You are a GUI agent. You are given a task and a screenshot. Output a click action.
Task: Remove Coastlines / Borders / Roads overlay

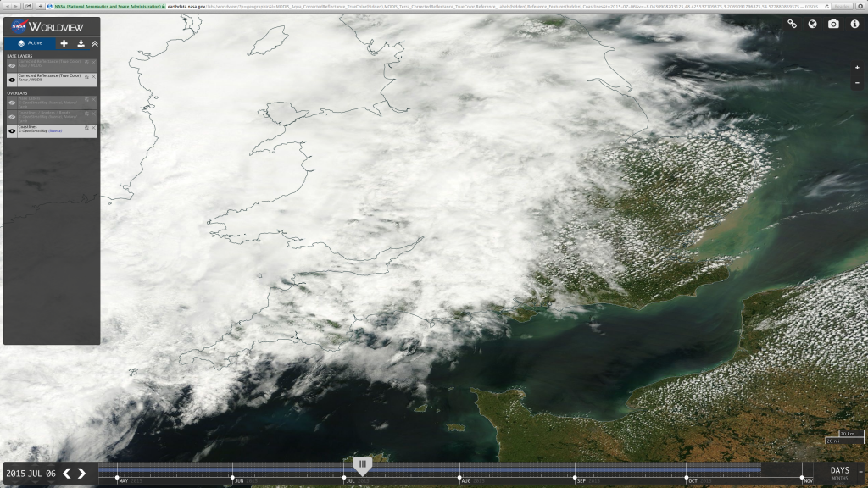[x=93, y=114]
